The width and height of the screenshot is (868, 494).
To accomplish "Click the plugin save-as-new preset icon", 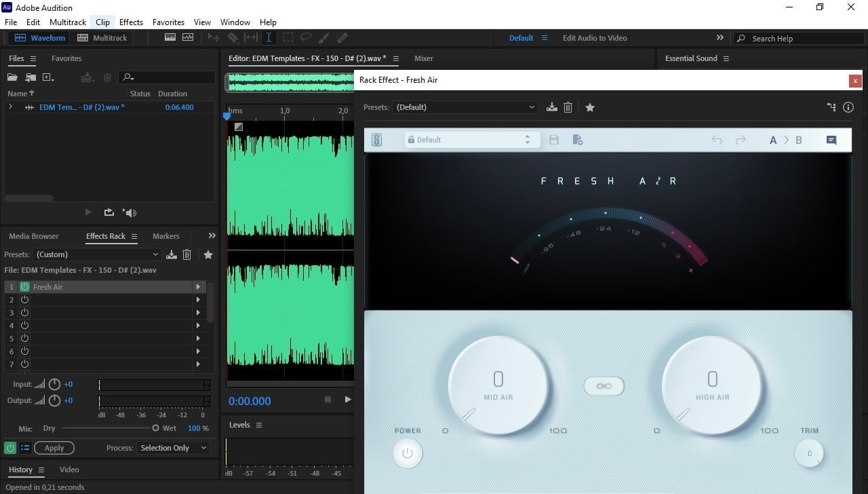I will click(578, 140).
